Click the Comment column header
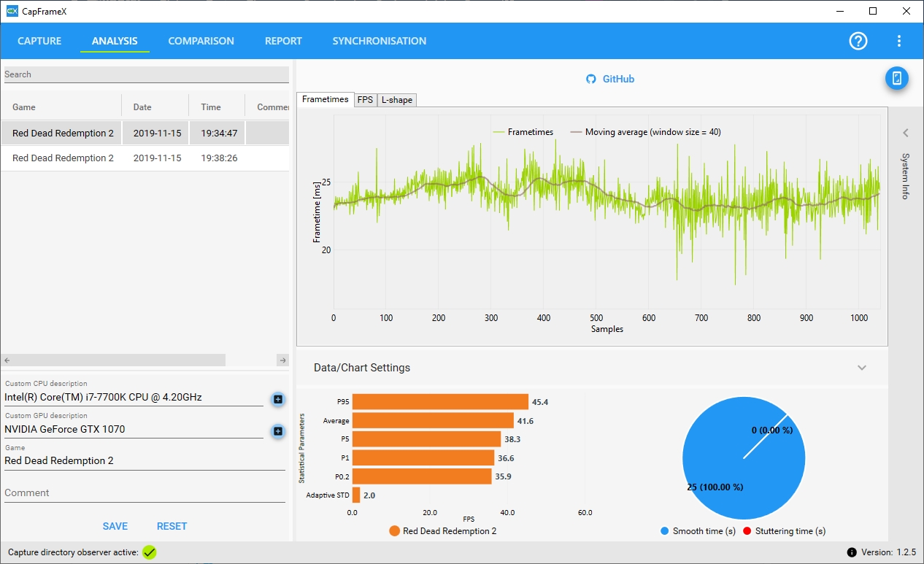Screen dimensions: 924x564 click(x=273, y=107)
